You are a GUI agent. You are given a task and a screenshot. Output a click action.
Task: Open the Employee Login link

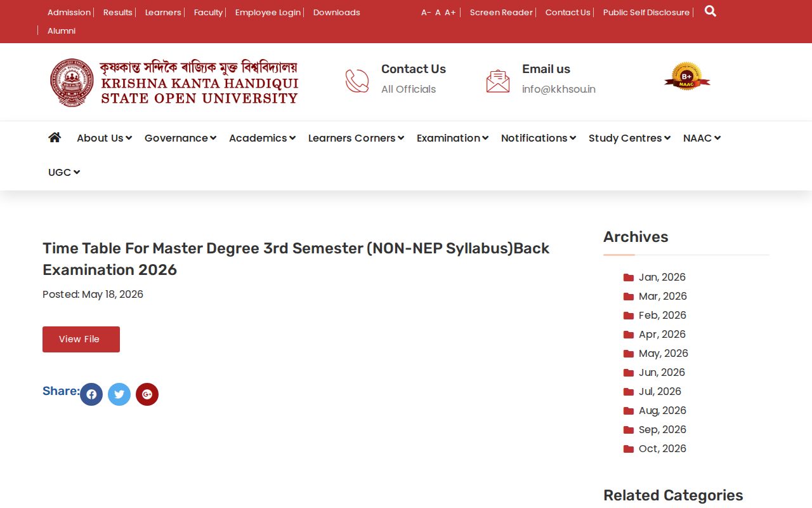click(268, 12)
